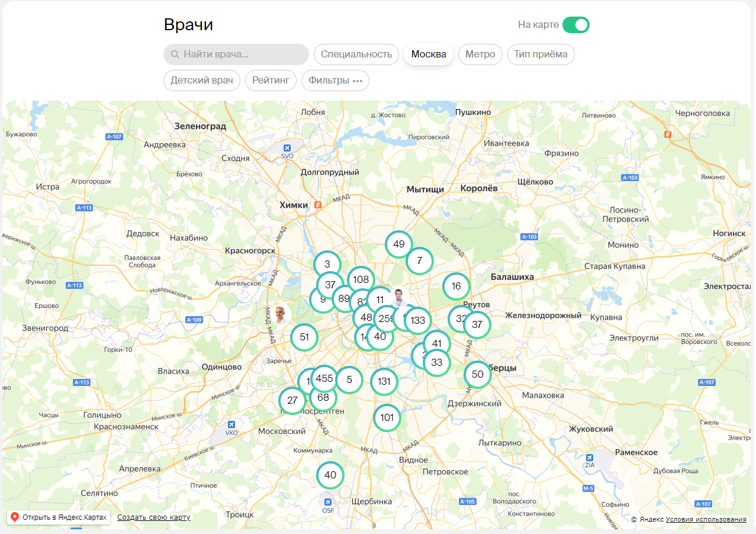
Task: Select the cluster marker labeled 133
Action: pos(418,321)
